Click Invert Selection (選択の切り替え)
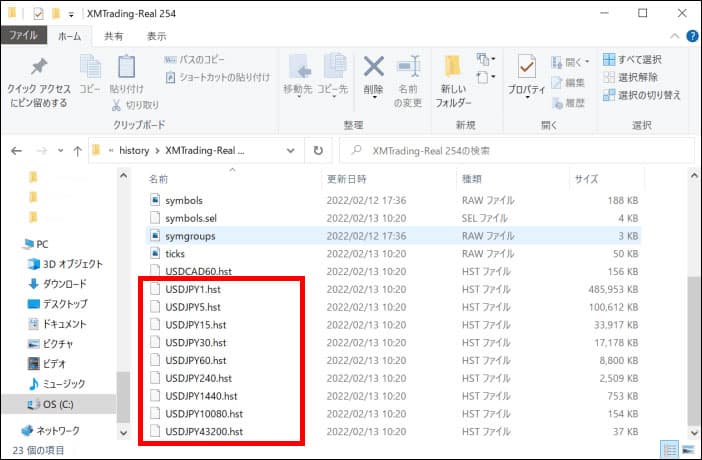This screenshot has height=460, width=702. pos(642,95)
